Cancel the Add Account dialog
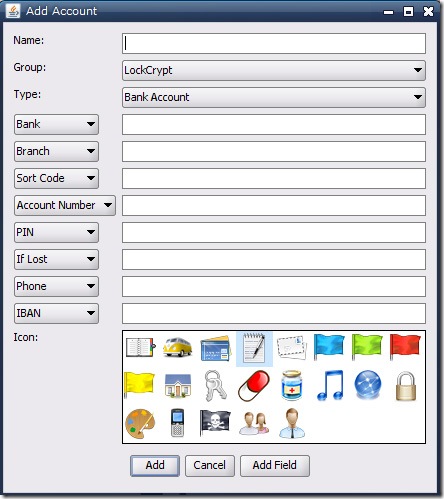The image size is (444, 499). click(x=210, y=465)
